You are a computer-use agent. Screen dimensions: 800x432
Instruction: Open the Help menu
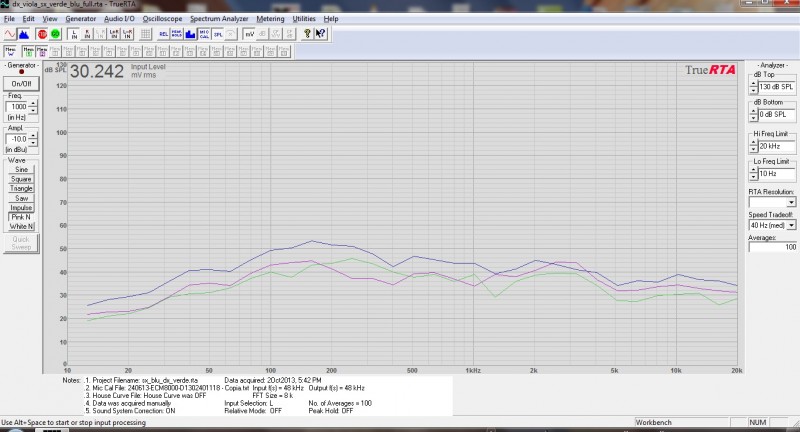click(x=331, y=19)
